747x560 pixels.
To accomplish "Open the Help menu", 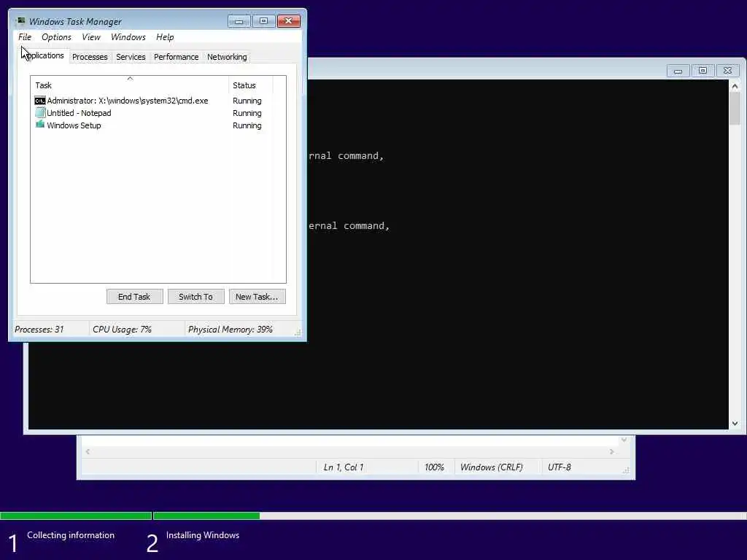I will point(165,37).
